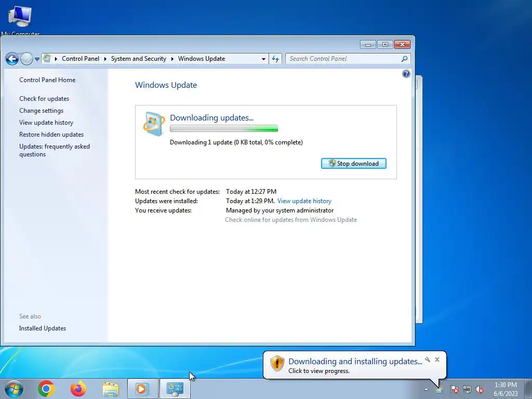Image resolution: width=532 pixels, height=399 pixels.
Task: Click the Show desktop strip
Action: (x=528, y=389)
